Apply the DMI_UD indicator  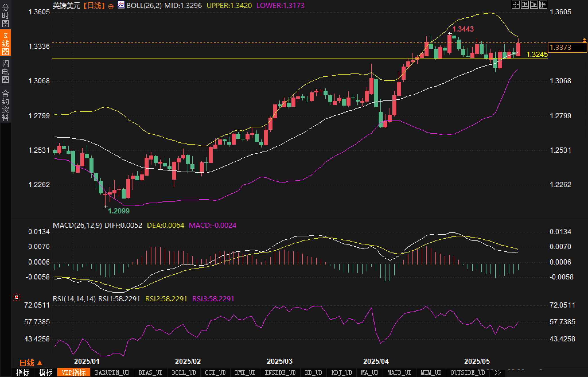click(x=245, y=373)
